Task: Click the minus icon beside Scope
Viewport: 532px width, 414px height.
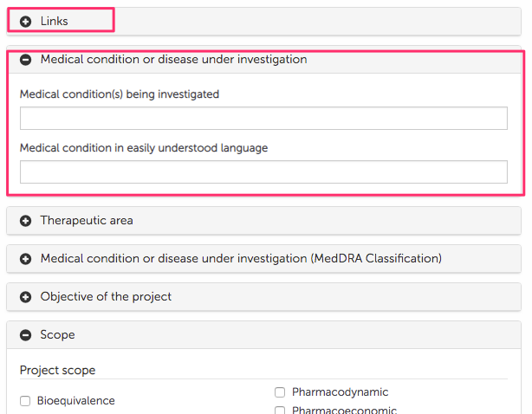Action: coord(26,335)
